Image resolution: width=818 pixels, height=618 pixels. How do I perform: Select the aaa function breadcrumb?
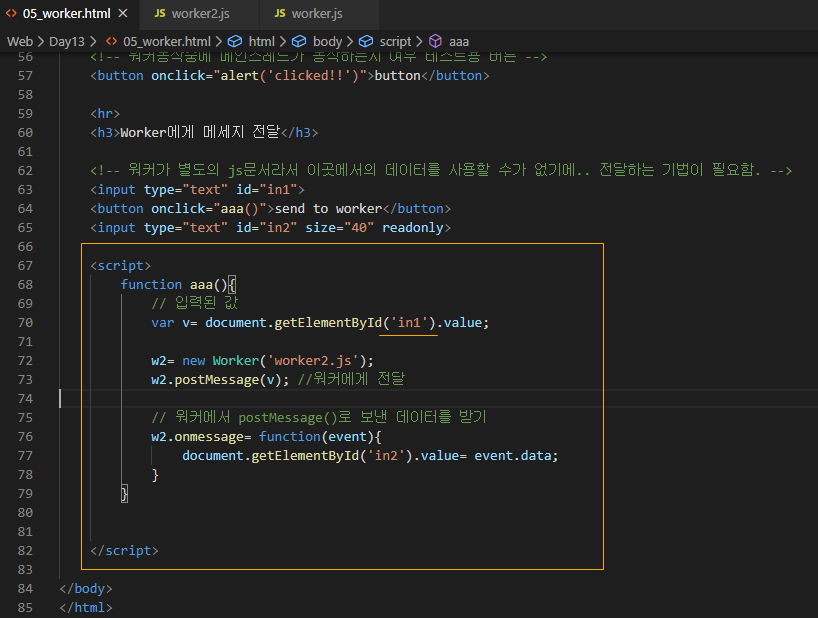coord(459,42)
